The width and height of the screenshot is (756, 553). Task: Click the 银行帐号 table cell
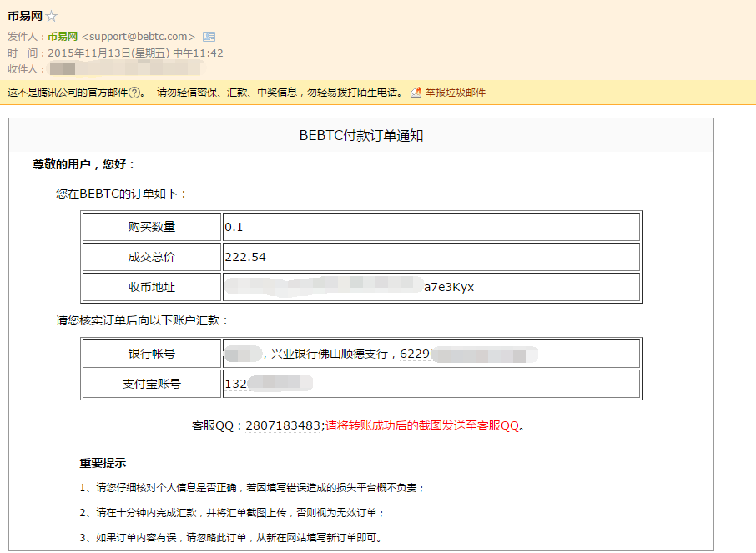152,354
